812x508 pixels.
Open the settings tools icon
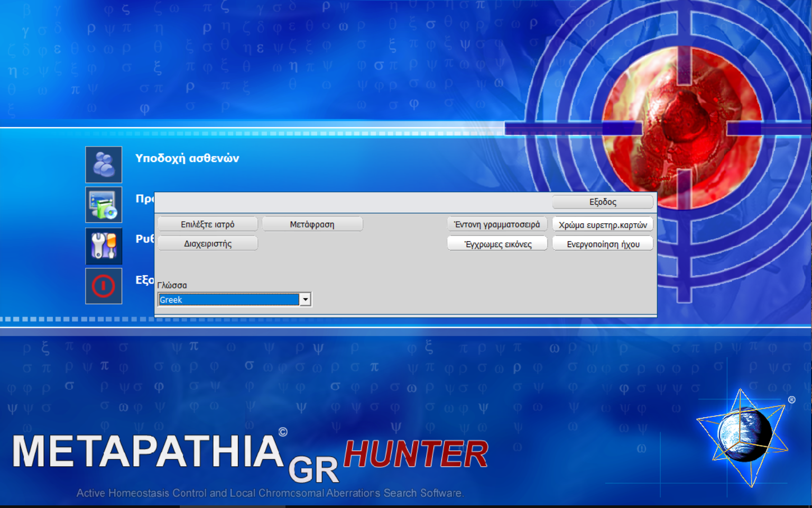point(104,246)
